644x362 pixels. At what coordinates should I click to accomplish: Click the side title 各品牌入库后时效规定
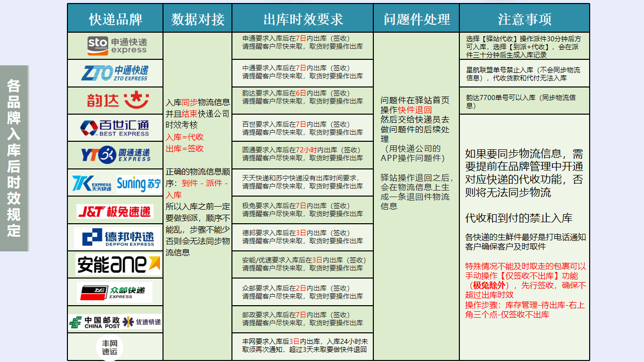[14, 158]
